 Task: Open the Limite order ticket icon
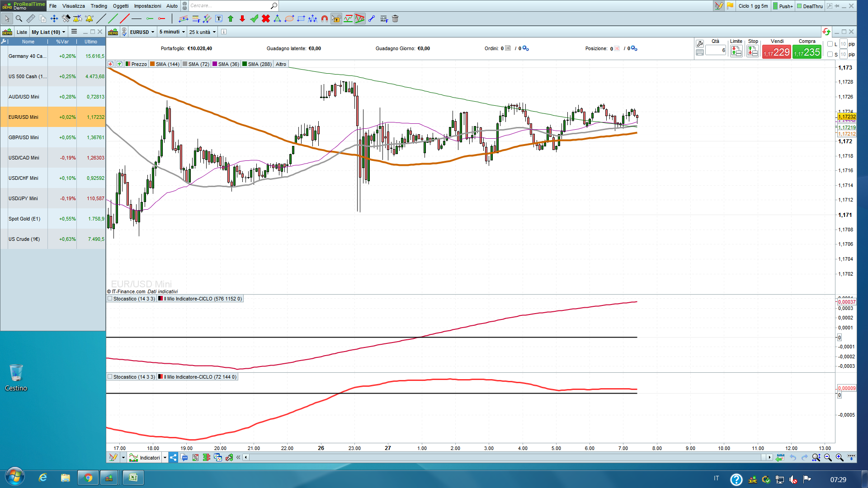click(x=736, y=52)
